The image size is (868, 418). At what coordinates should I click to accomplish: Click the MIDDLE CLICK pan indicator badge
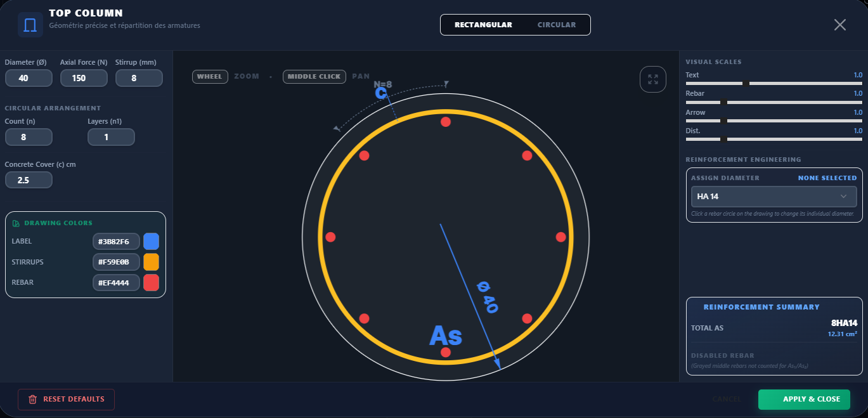(314, 76)
